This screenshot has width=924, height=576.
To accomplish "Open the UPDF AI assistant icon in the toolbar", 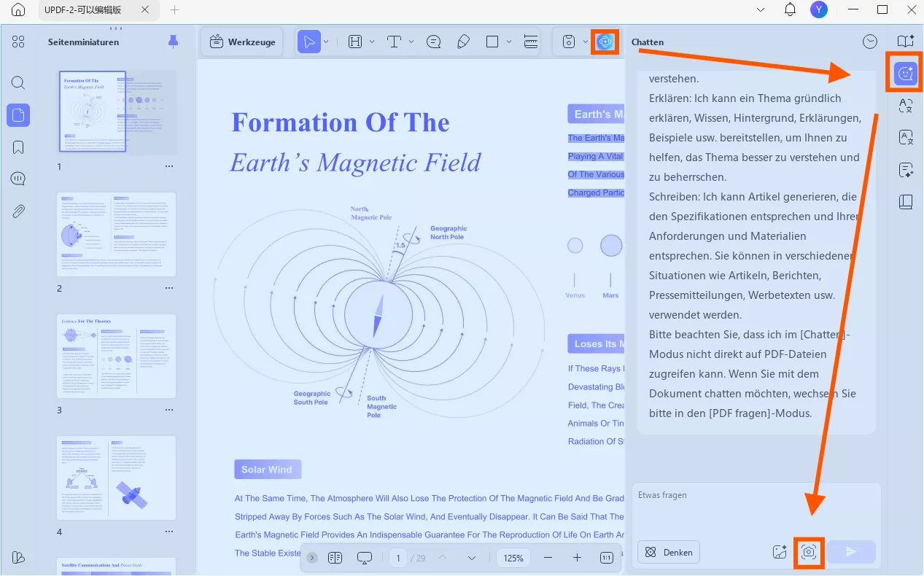I will [x=605, y=42].
